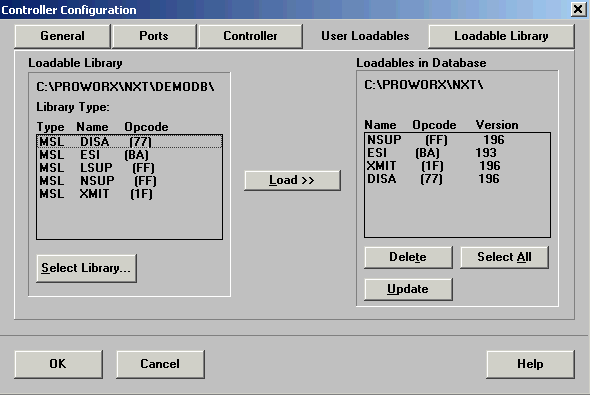Click the C:\PROWORX\NXT\ database path

[424, 85]
